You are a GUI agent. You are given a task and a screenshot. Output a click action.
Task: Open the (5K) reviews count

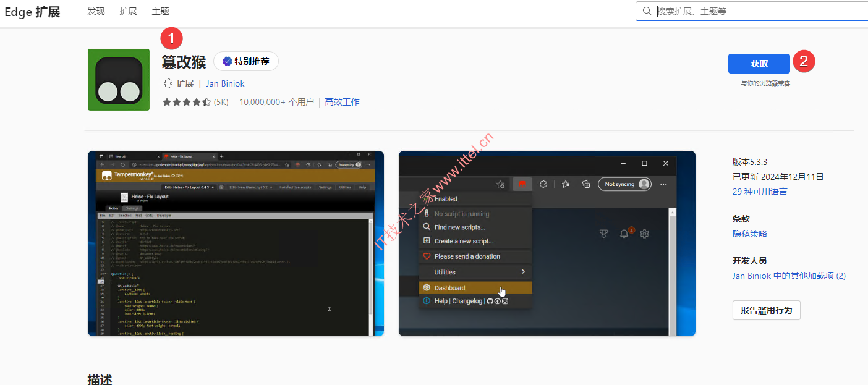coord(221,102)
